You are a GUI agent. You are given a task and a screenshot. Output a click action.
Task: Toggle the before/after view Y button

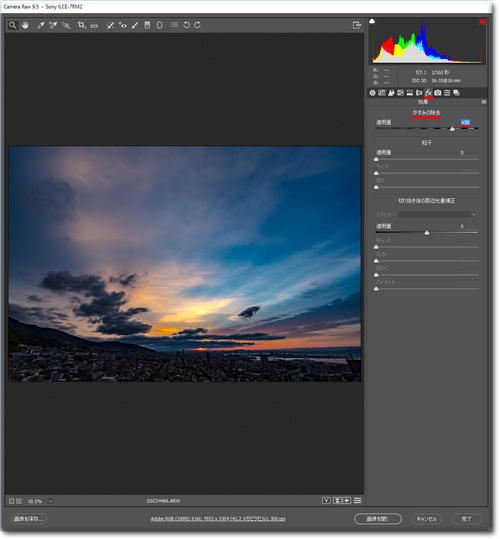point(326,500)
